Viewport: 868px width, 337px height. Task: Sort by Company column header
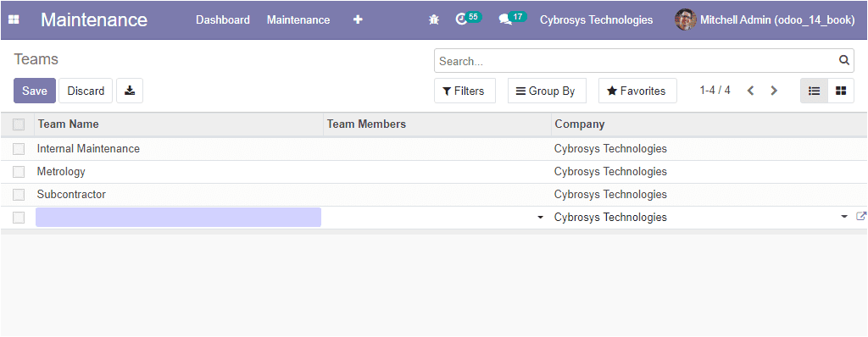coord(709,124)
